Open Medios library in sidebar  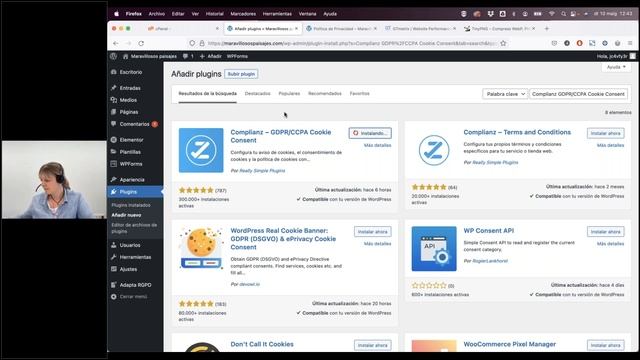click(x=128, y=100)
